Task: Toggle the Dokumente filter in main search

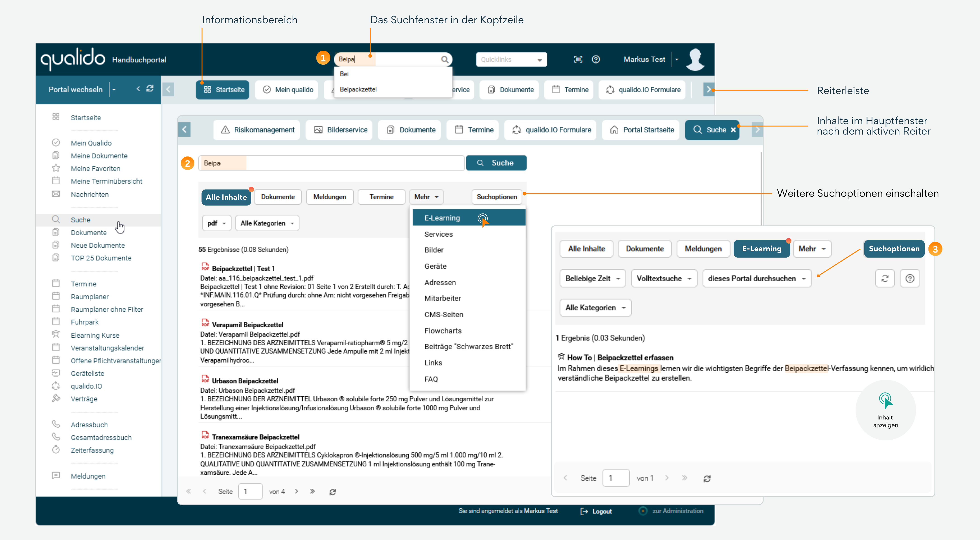Action: (x=278, y=197)
